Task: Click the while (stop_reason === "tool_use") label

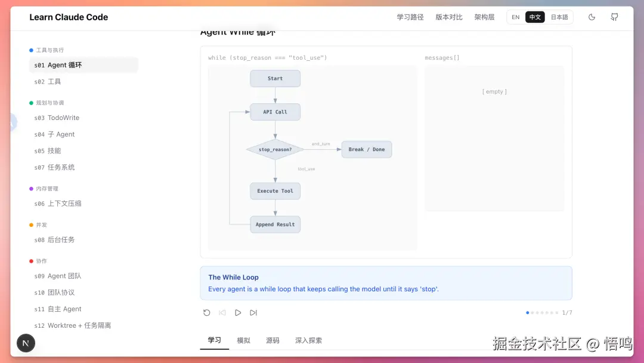Action: tap(267, 58)
